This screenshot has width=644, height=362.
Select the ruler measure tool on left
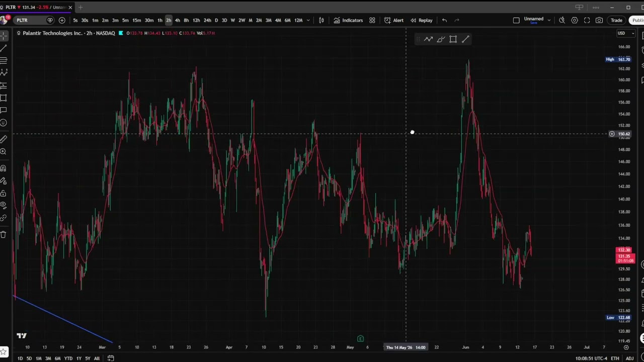click(3, 139)
